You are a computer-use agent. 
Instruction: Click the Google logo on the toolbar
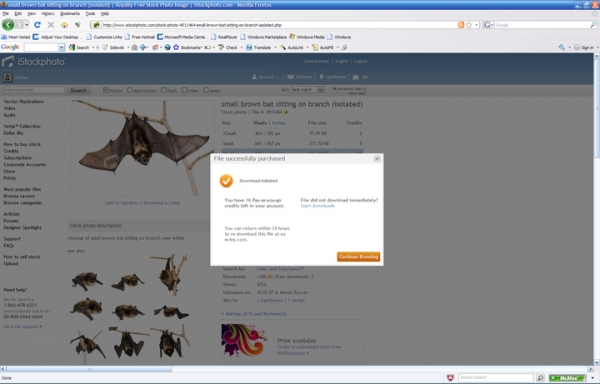[10, 47]
